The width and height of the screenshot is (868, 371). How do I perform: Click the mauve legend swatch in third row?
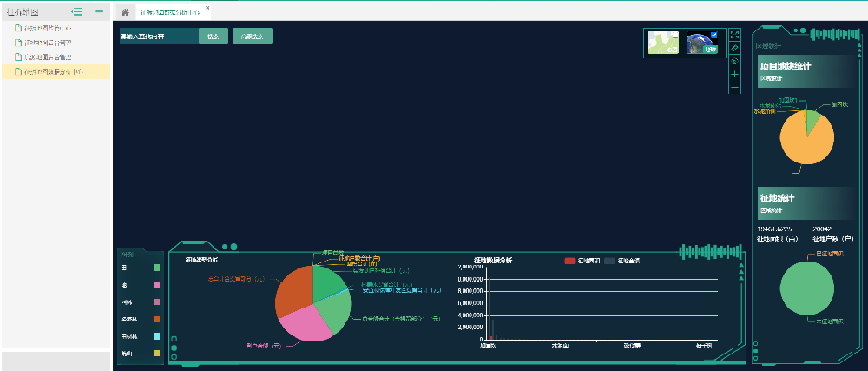tap(156, 302)
